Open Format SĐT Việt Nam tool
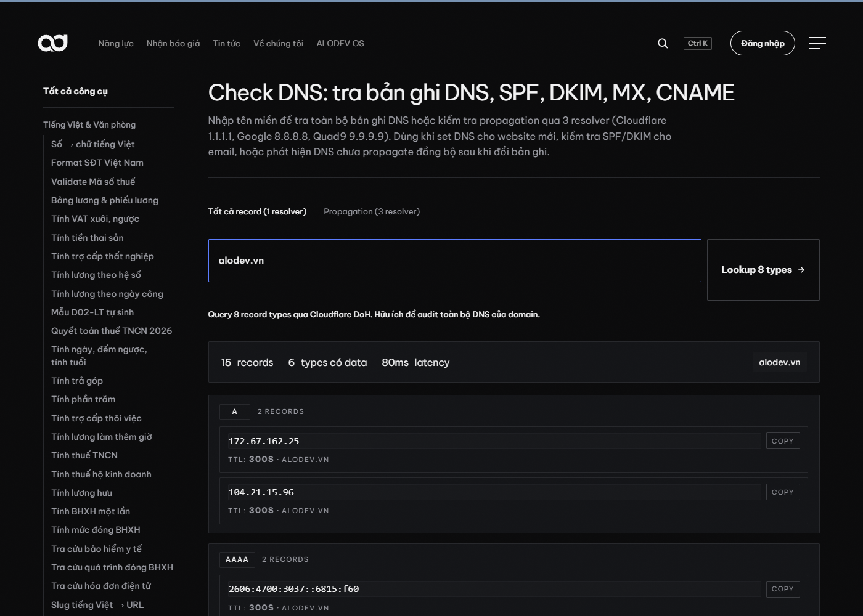Viewport: 863px width, 616px height. pos(97,163)
